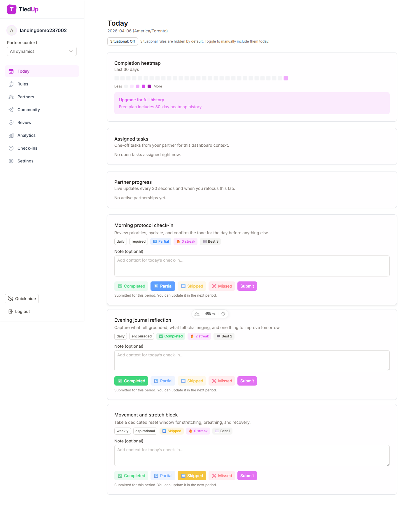Mark Morning protocol check-in as Skipped
Image resolution: width=420 pixels, height=513 pixels.
pos(192,286)
